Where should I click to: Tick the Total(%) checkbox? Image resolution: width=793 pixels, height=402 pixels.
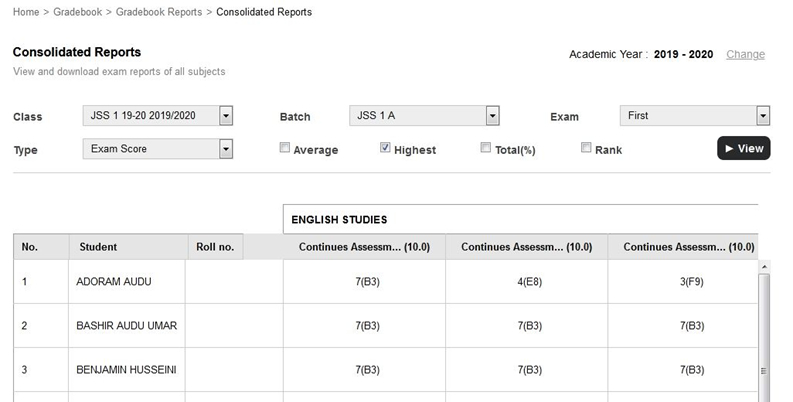[x=486, y=148]
